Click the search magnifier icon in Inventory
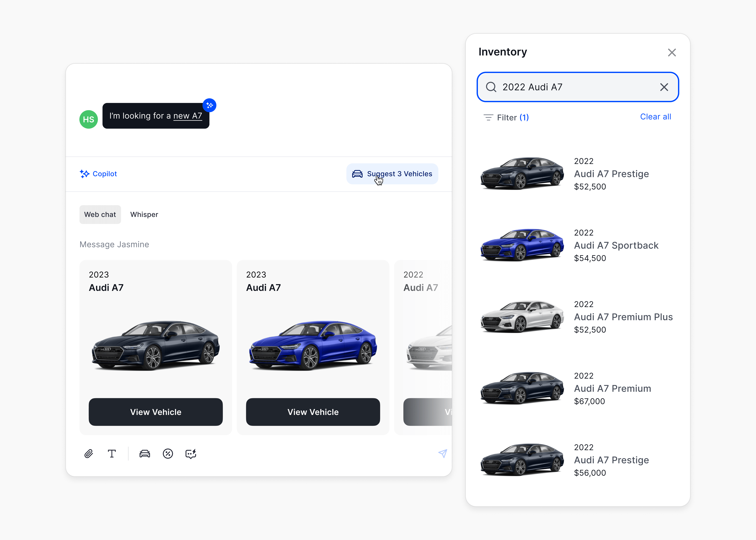Screen dimensions: 756x540 pos(491,87)
